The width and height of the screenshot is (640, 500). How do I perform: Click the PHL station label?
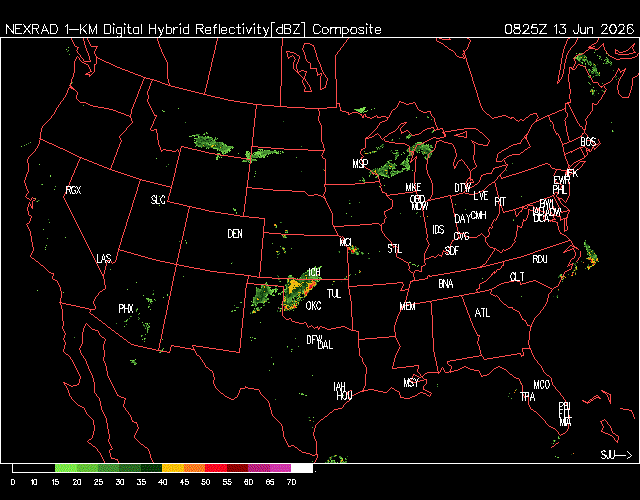560,189
